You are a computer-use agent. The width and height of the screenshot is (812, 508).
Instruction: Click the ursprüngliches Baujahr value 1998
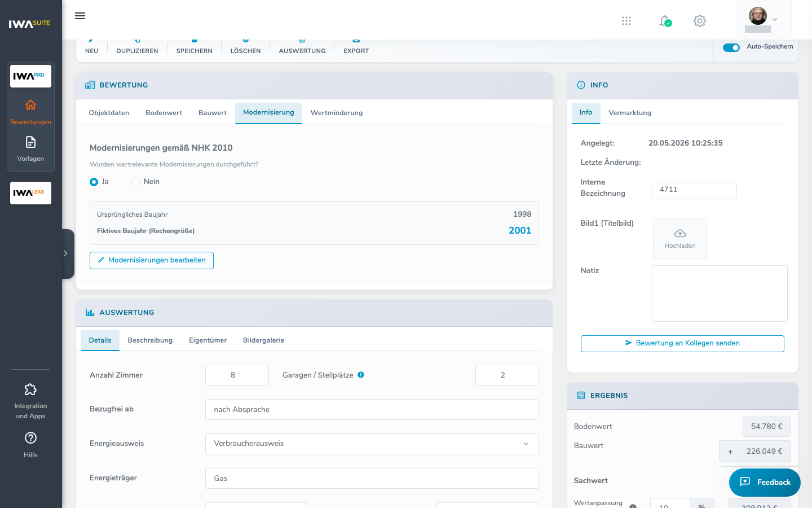pyautogui.click(x=522, y=214)
